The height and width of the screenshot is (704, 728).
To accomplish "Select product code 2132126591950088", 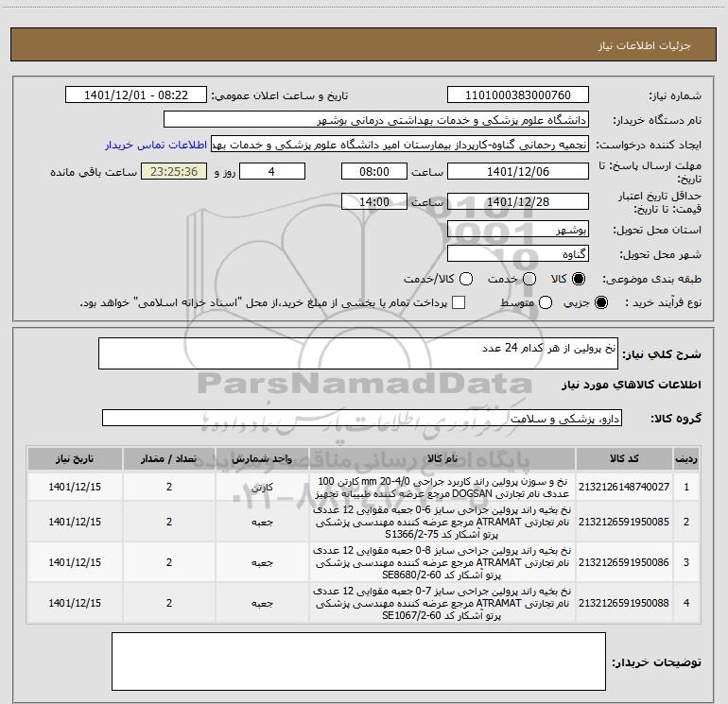I will 624,603.
